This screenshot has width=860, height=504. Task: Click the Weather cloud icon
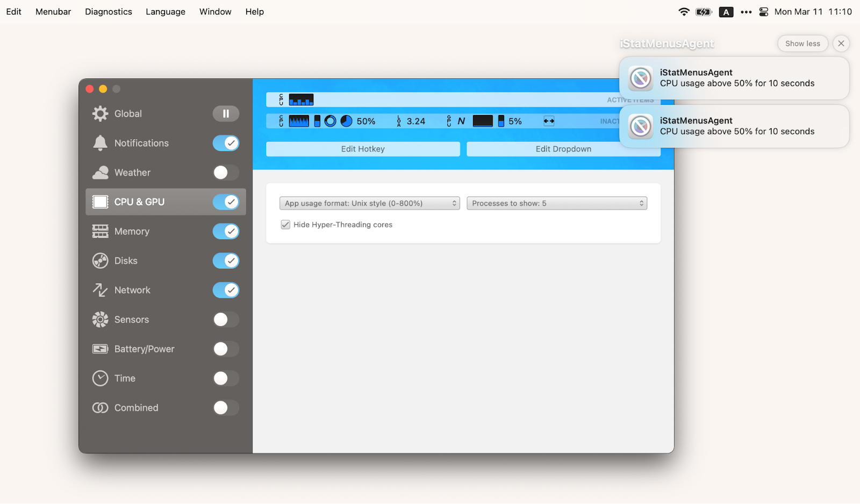(100, 172)
